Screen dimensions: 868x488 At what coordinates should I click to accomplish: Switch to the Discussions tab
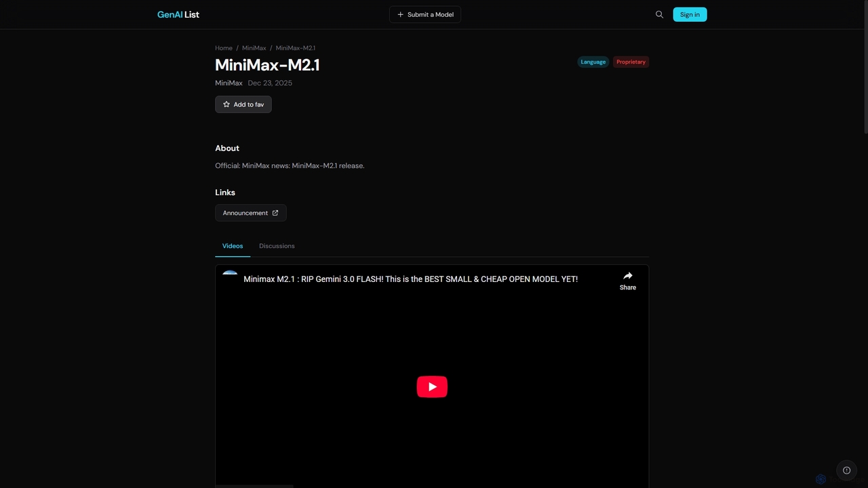point(277,246)
